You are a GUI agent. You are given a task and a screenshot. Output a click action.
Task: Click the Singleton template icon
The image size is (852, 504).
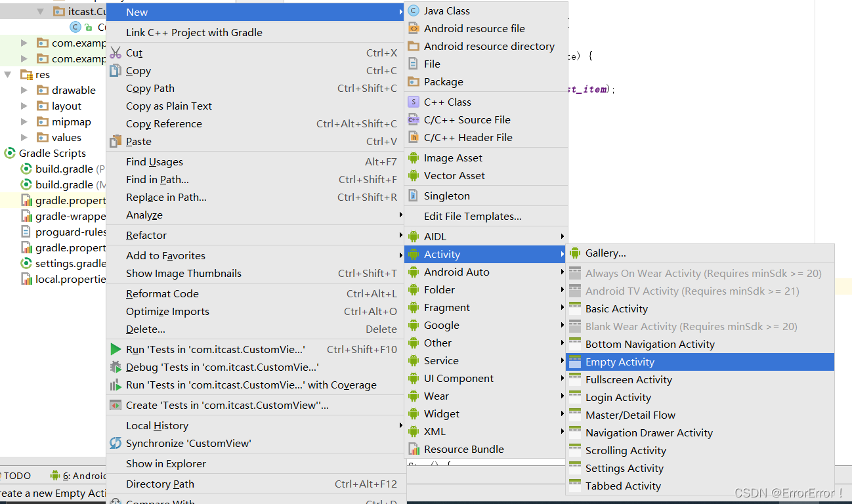coord(414,196)
